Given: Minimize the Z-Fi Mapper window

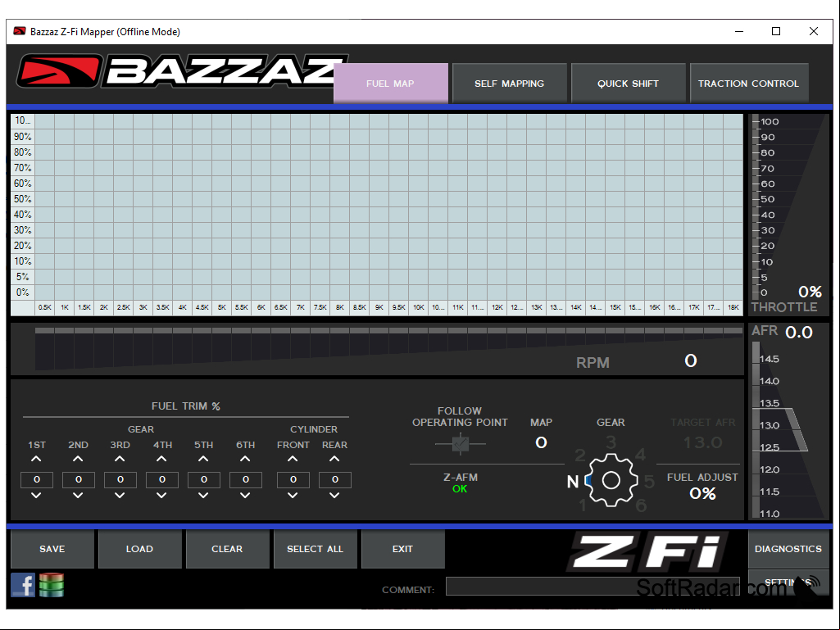Looking at the screenshot, I should [x=739, y=31].
